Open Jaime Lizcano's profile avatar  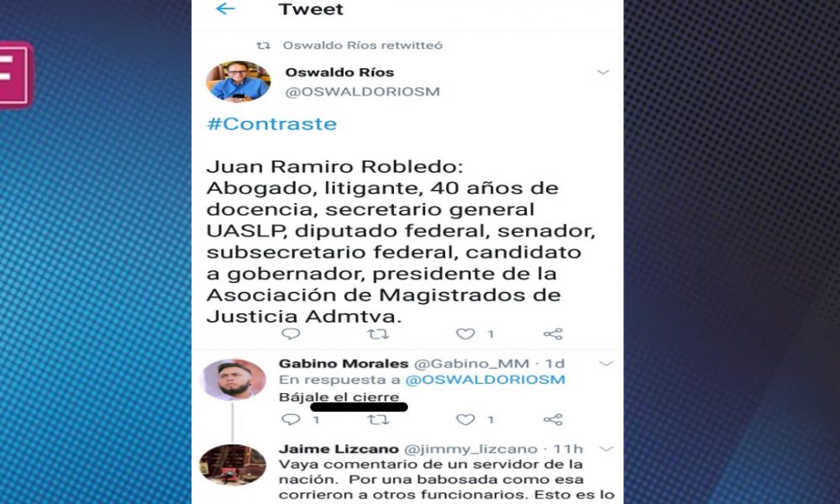tap(233, 465)
